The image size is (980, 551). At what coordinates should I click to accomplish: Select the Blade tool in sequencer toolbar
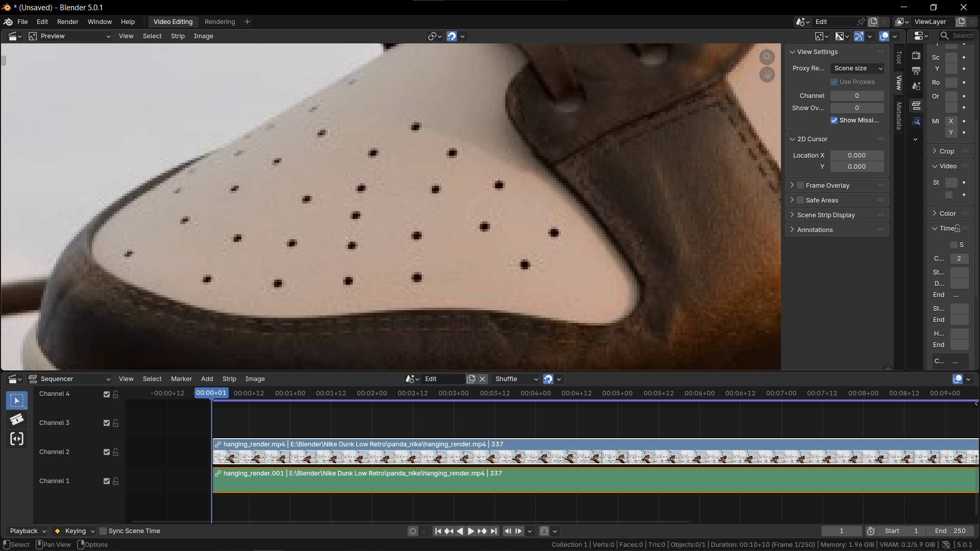click(17, 419)
